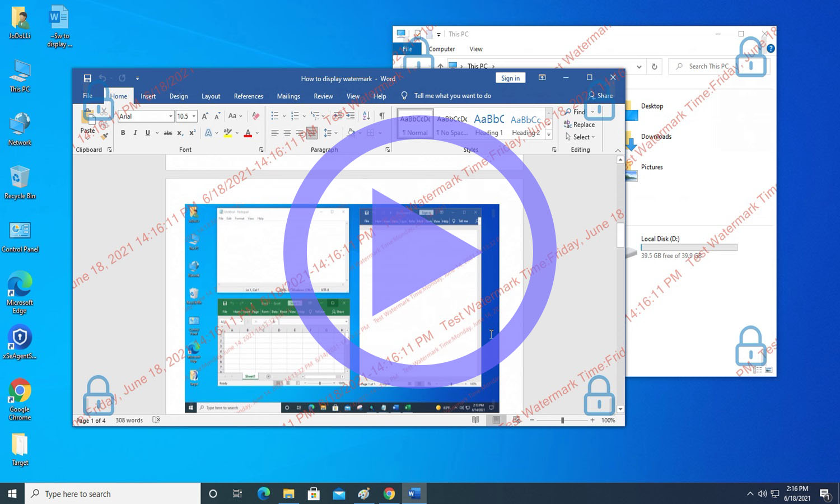Open the References ribbon tab
The height and width of the screenshot is (504, 840).
(x=248, y=96)
